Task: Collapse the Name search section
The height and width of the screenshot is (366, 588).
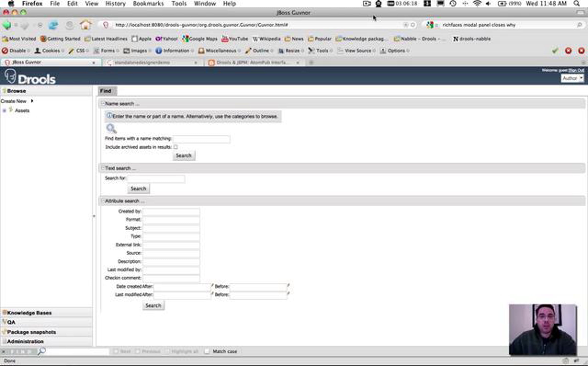Action: (103, 103)
